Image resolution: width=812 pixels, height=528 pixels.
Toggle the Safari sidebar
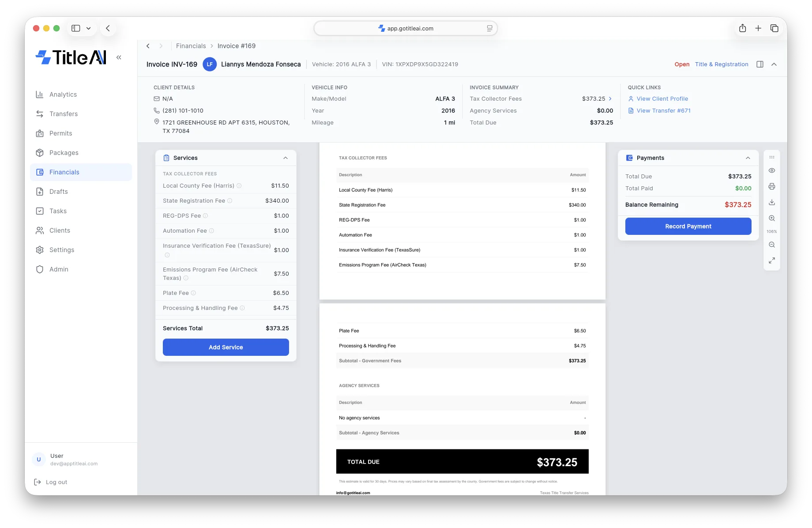tap(76, 28)
